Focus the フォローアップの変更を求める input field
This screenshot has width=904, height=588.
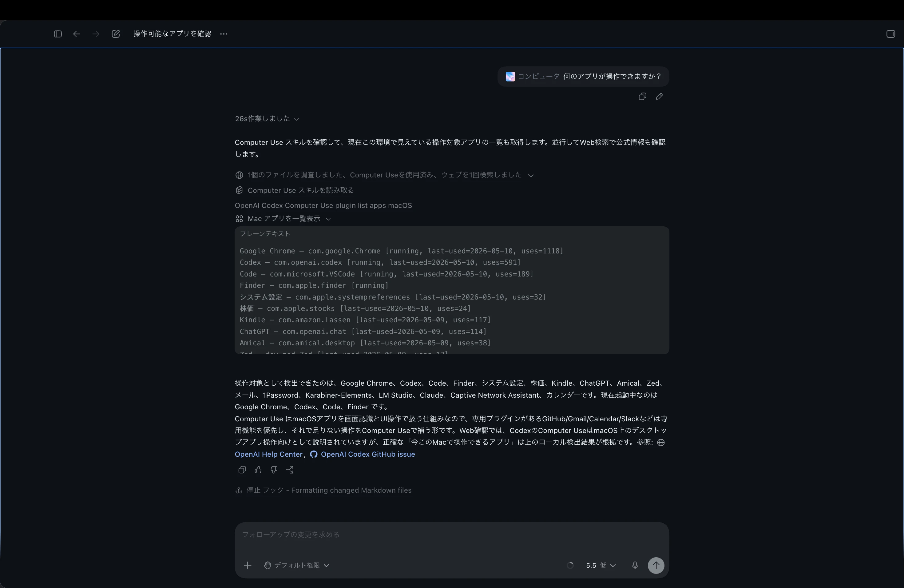pos(452,535)
